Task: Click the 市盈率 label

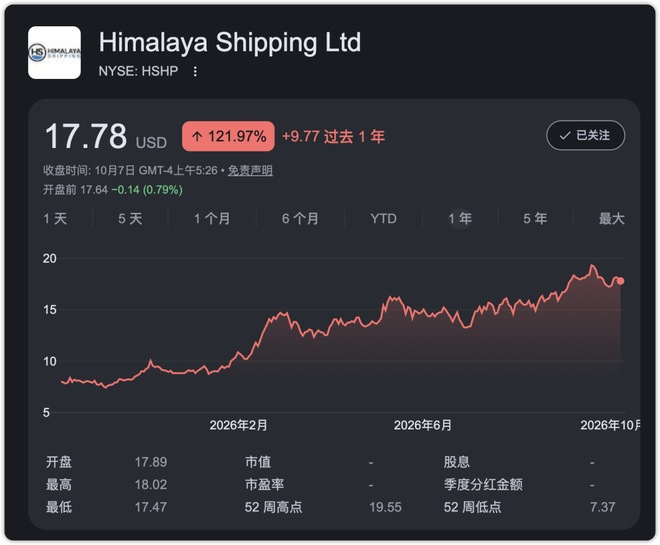Action: pyautogui.click(x=264, y=484)
